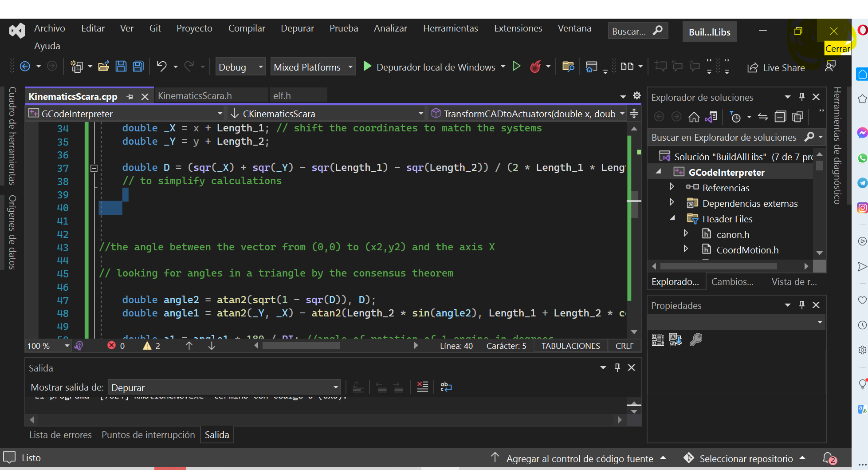Image resolution: width=868 pixels, height=470 pixels.
Task: Clear all output in Salida panel
Action: point(422,387)
